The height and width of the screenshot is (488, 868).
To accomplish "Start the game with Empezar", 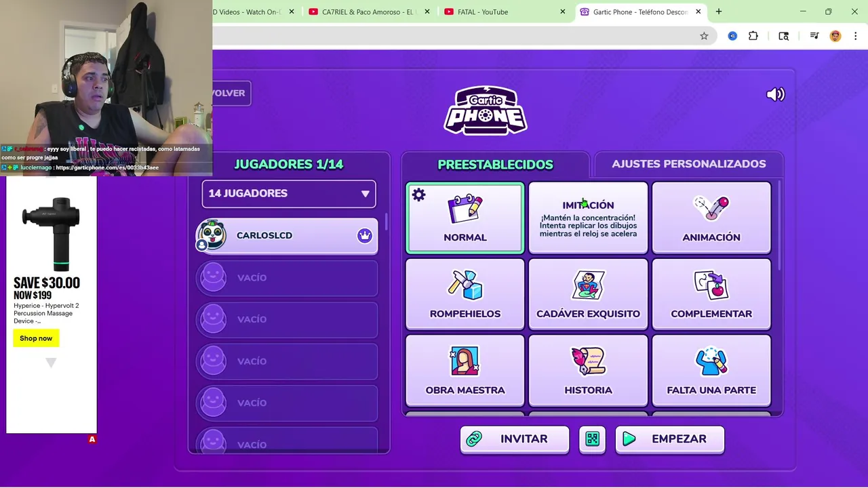I will coord(670,439).
